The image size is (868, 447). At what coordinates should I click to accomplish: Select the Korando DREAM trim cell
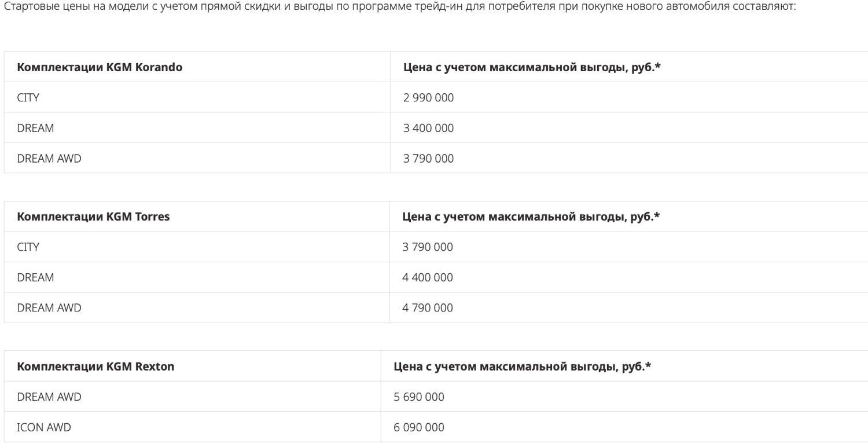(35, 128)
